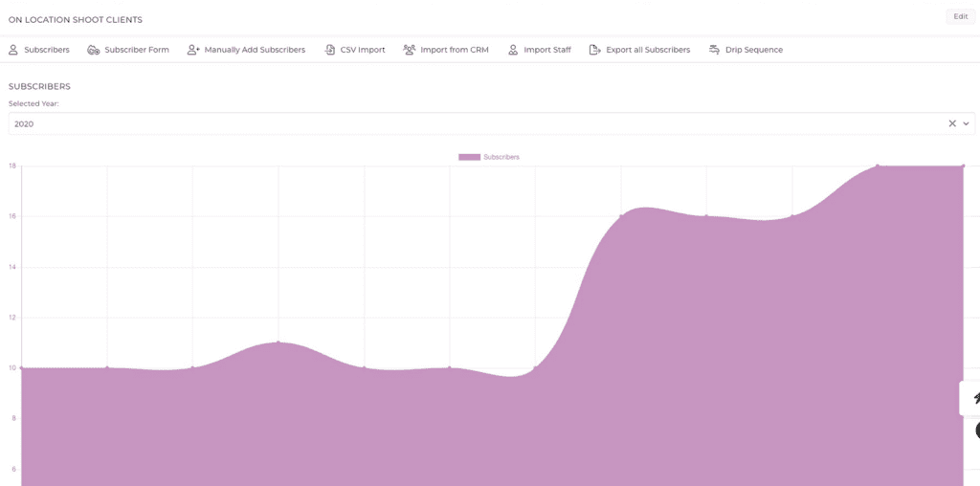Click the Import Staff person icon
Image resolution: width=980 pixels, height=486 pixels.
point(513,50)
